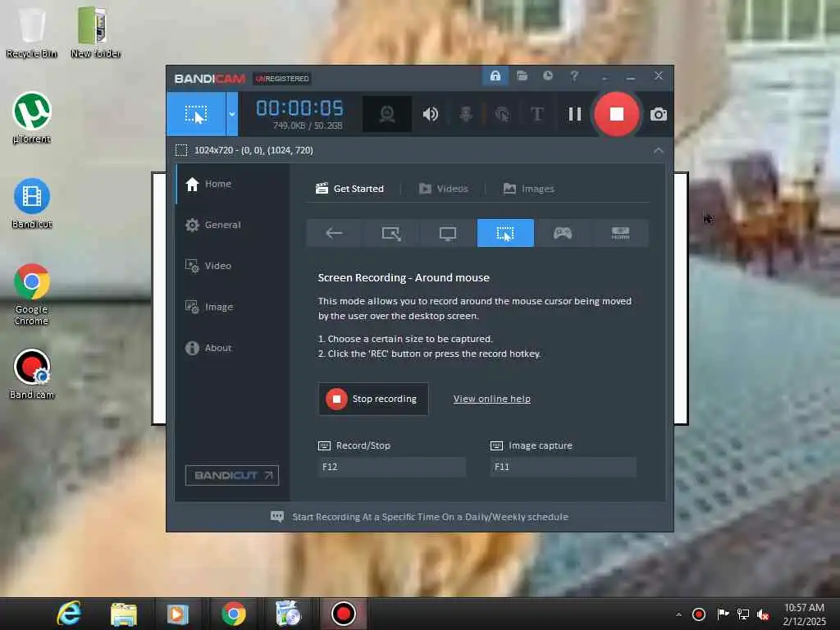Select HDMI device recording mode icon
The width and height of the screenshot is (840, 630).
tap(620, 233)
